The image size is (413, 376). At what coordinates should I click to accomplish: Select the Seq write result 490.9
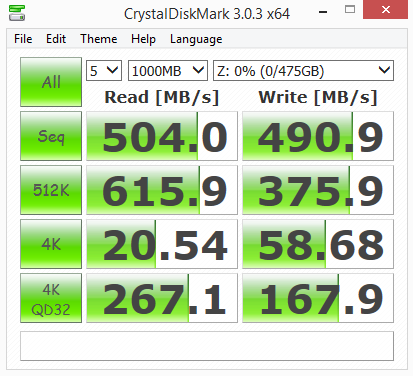tap(318, 136)
